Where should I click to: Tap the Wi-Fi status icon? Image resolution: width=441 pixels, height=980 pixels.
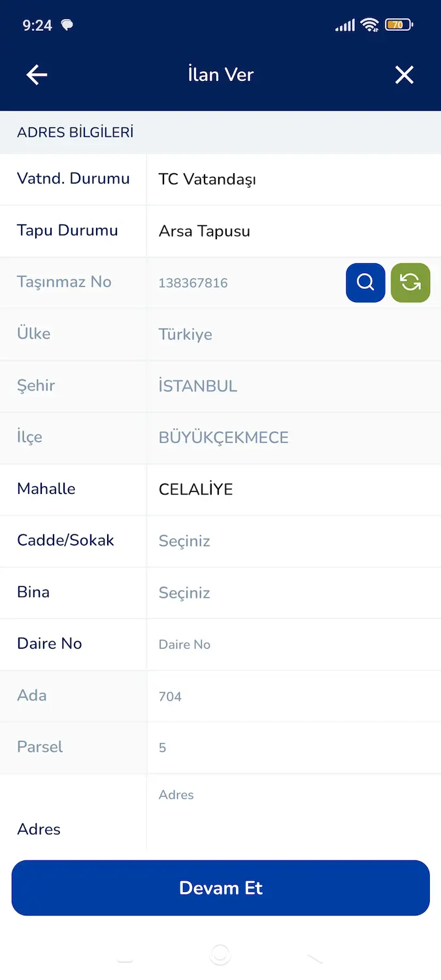pos(370,25)
